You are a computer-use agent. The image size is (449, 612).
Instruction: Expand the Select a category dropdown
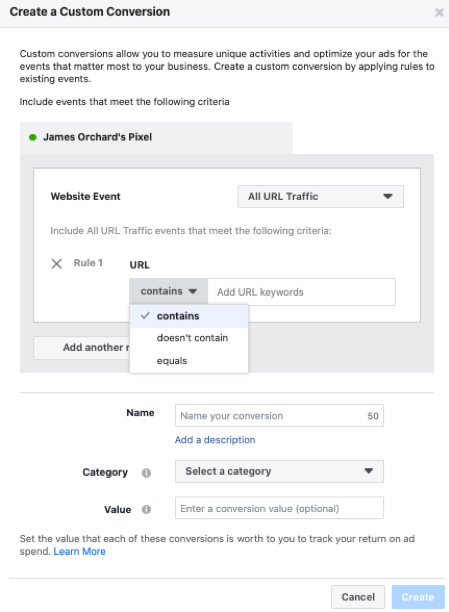point(279,471)
